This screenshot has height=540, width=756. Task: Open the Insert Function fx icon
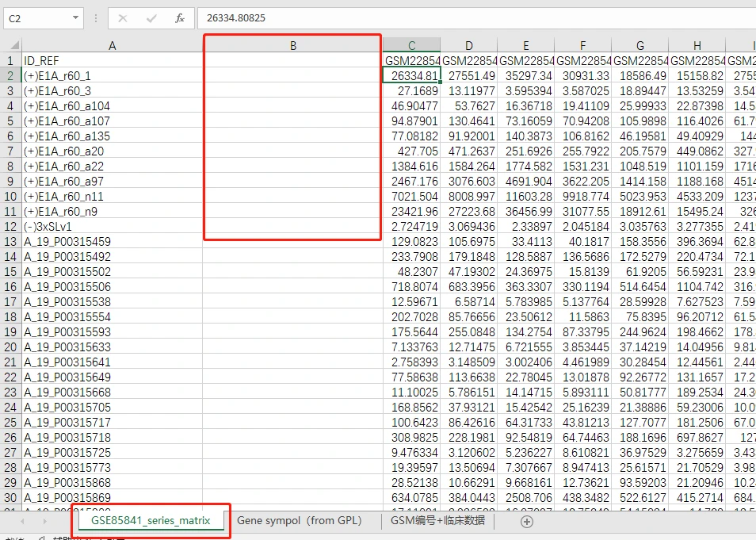pyautogui.click(x=180, y=18)
